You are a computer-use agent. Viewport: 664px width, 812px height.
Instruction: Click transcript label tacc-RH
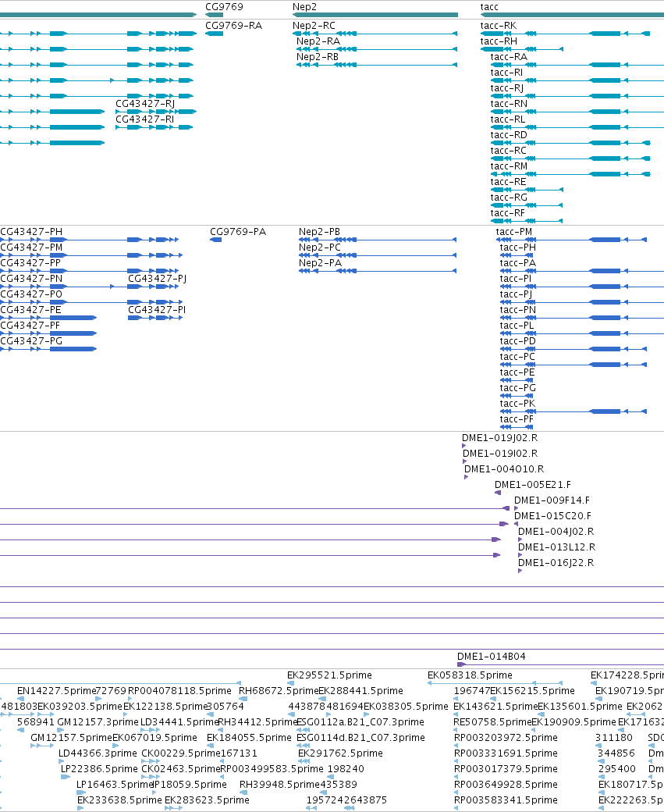499,41
